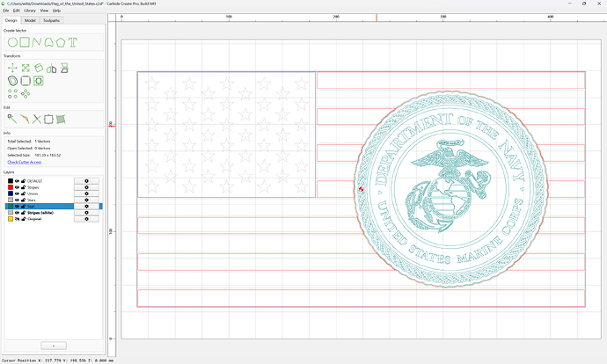Toggle lock on the Seal layer
This screenshot has width=607, height=364.
23,206
